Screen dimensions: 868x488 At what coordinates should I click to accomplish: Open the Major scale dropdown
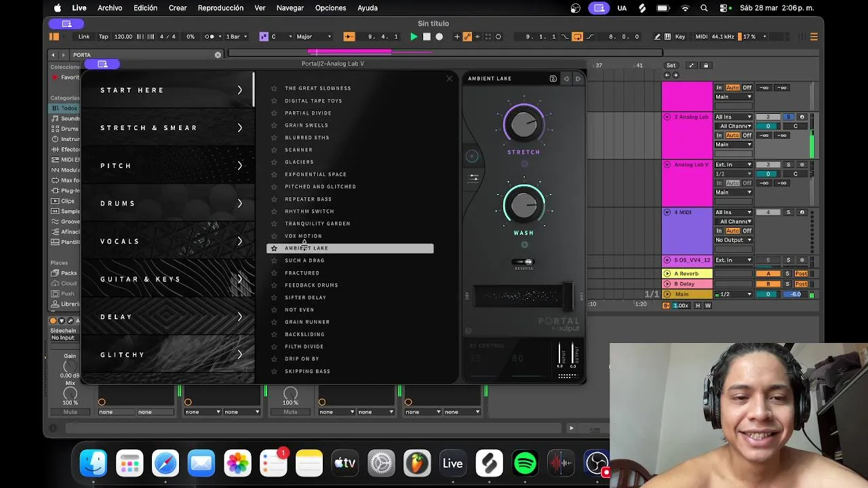[314, 37]
